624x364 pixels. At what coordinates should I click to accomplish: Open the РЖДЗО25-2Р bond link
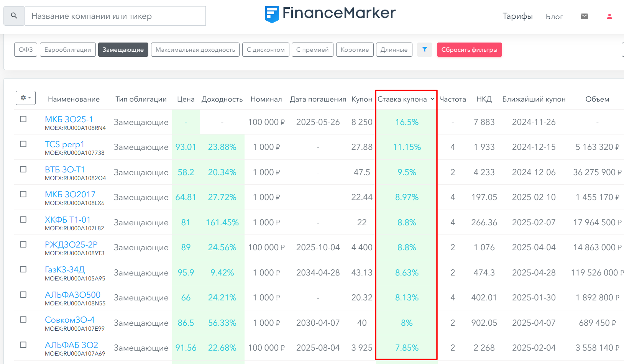point(71,244)
